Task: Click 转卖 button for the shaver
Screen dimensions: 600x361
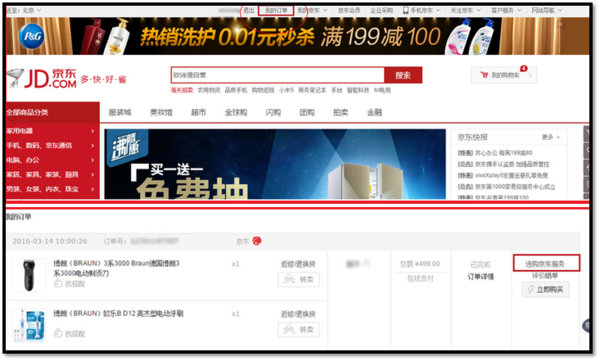Action: click(298, 279)
